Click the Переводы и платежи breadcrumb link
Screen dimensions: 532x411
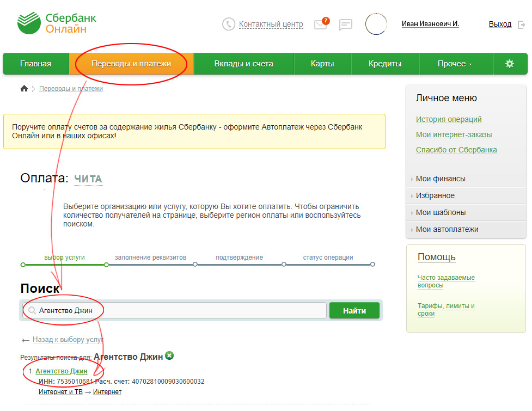pyautogui.click(x=71, y=89)
